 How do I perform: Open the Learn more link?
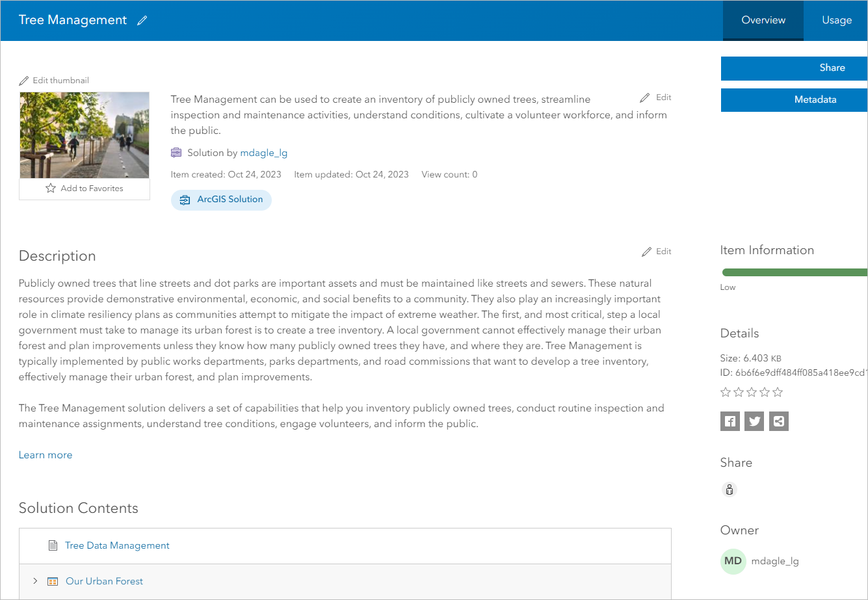coord(46,455)
